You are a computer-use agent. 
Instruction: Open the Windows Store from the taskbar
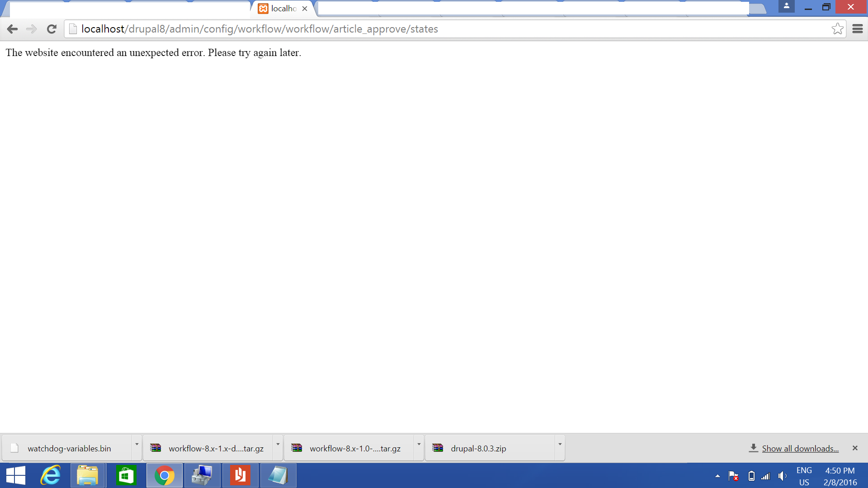tap(126, 475)
